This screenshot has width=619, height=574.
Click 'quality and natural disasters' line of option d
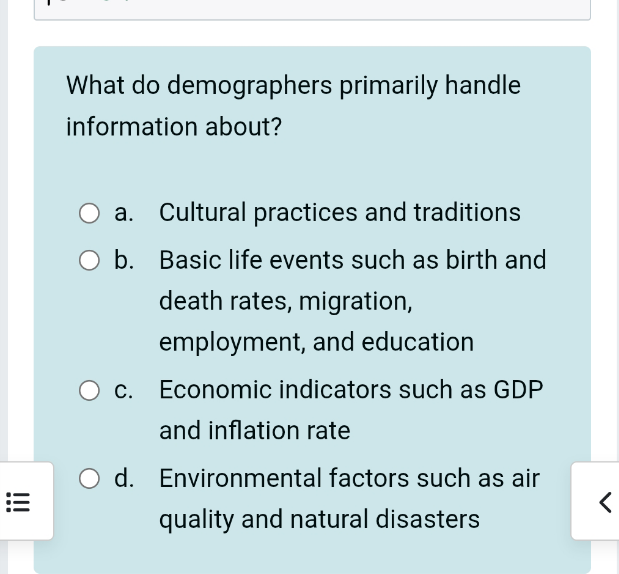[x=319, y=519]
